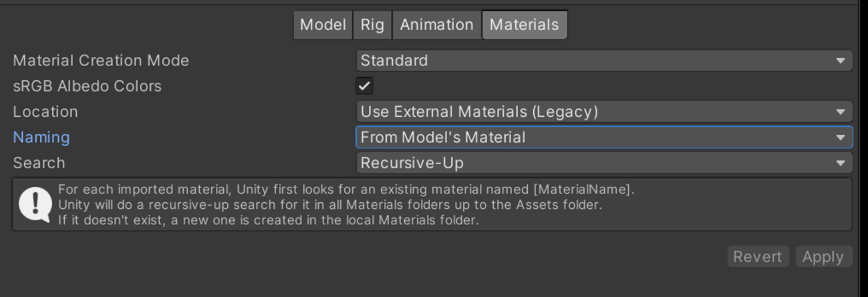This screenshot has height=297, width=868.
Task: Select the Materials tab
Action: 524,25
